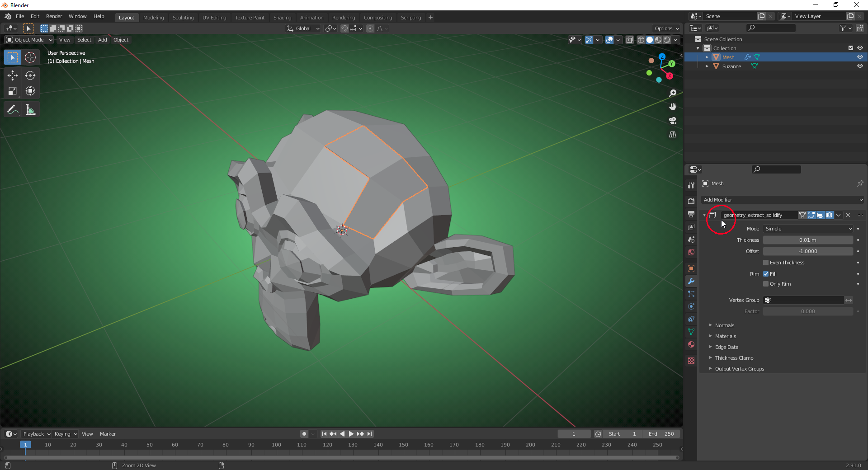Screen dimensions: 868x470
Task: Open the View Layer properties tab
Action: tap(691, 226)
